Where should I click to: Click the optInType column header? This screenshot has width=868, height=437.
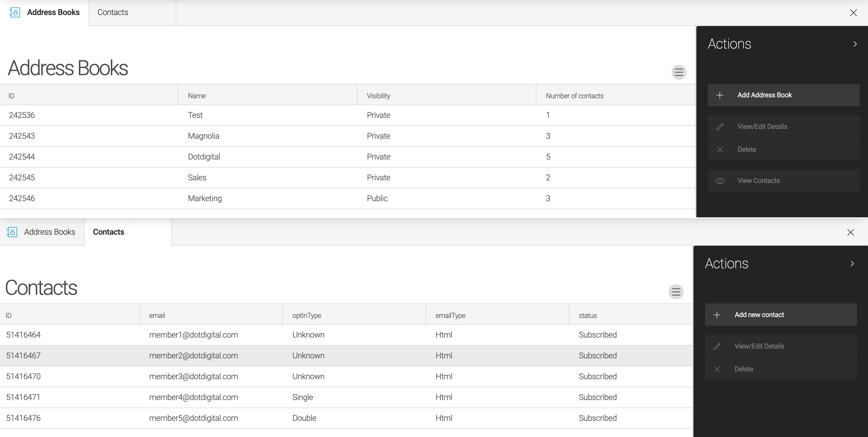[306, 316]
